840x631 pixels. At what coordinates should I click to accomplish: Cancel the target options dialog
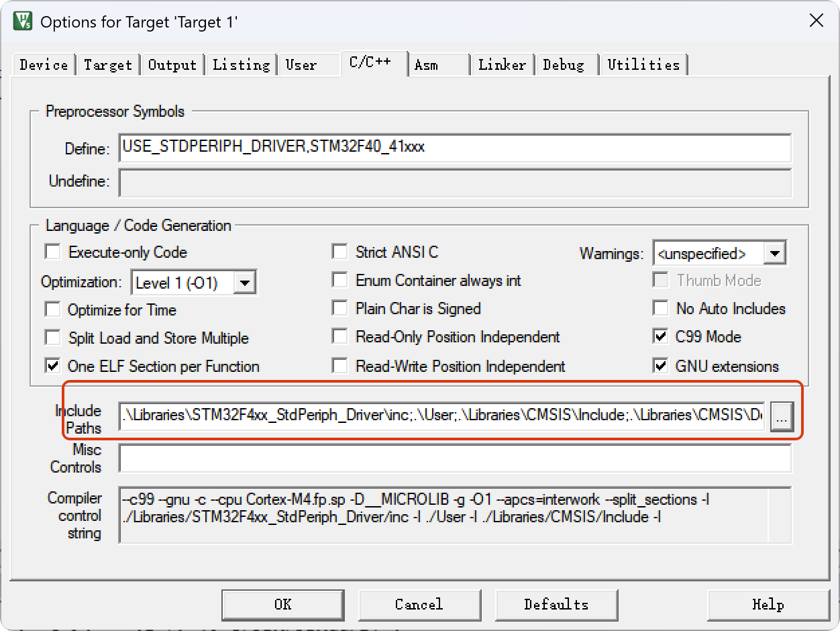click(419, 604)
